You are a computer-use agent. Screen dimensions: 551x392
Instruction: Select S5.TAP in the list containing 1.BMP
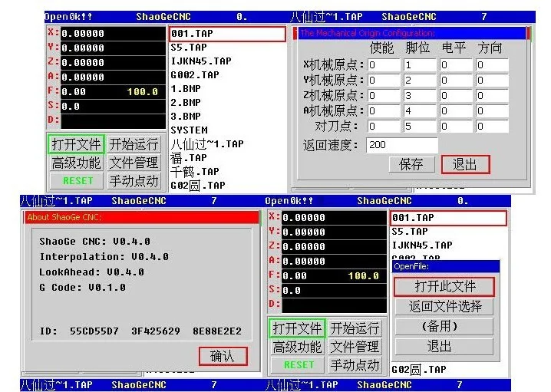189,48
